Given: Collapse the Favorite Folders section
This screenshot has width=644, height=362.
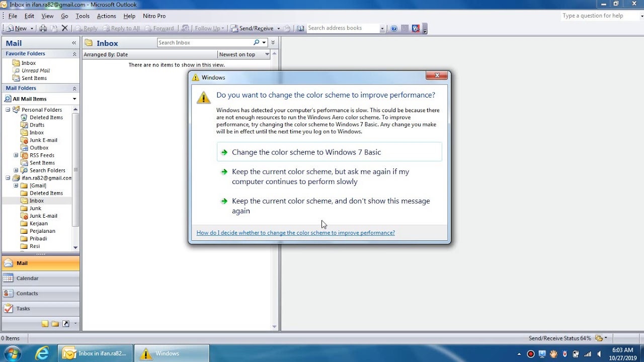Looking at the screenshot, I should [74, 54].
